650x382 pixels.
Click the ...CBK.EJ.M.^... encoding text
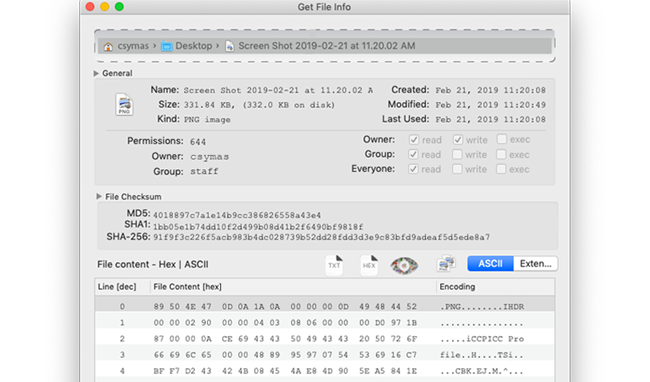[482, 371]
